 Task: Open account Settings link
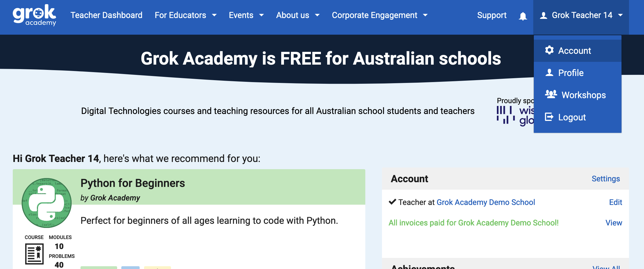pos(606,179)
